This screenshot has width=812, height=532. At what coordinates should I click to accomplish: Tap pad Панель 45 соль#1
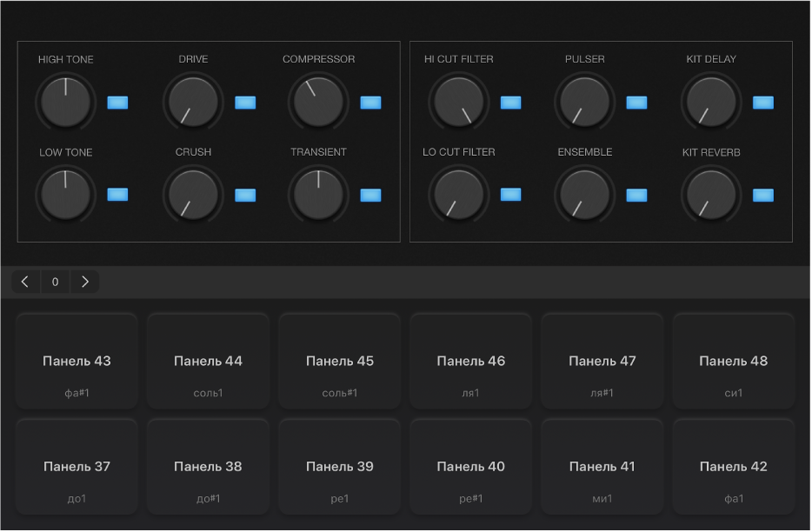[x=340, y=361]
